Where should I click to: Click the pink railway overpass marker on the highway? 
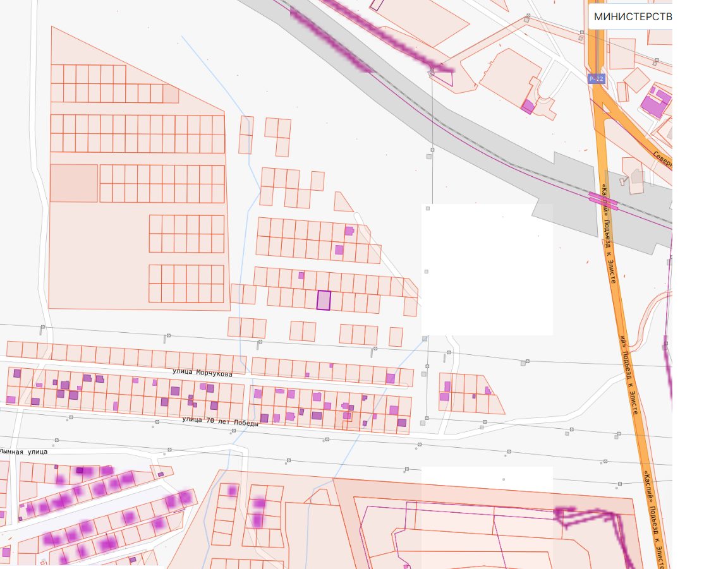point(603,200)
